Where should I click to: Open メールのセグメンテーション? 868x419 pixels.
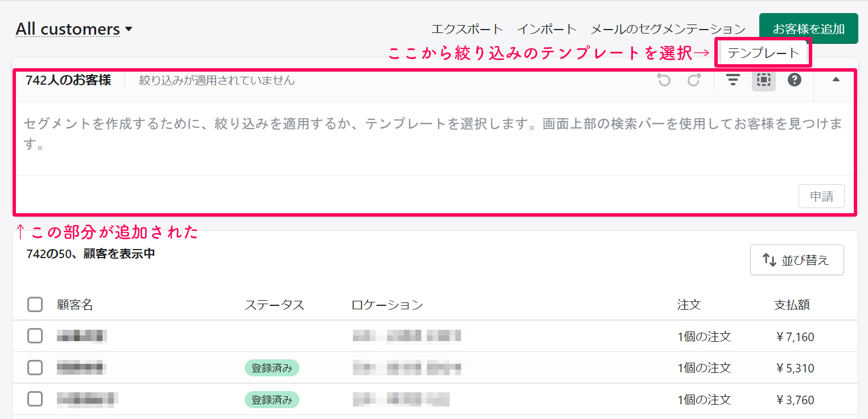[x=668, y=29]
